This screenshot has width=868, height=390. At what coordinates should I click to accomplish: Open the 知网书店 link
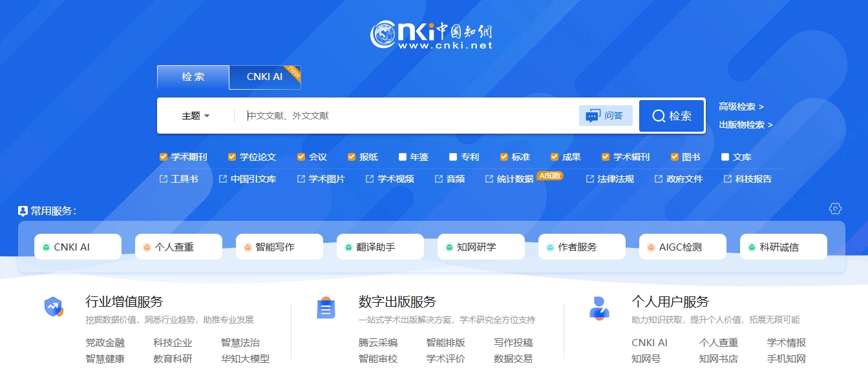coord(719,359)
